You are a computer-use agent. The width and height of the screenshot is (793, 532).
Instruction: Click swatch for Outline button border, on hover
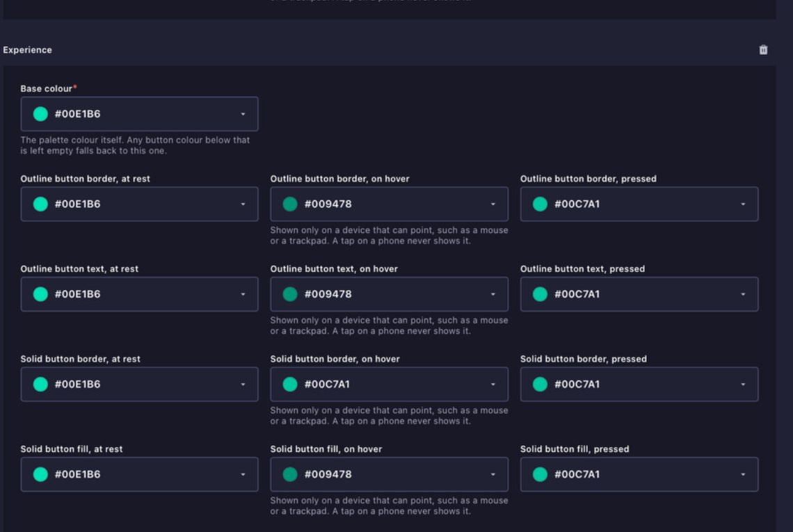pos(290,204)
